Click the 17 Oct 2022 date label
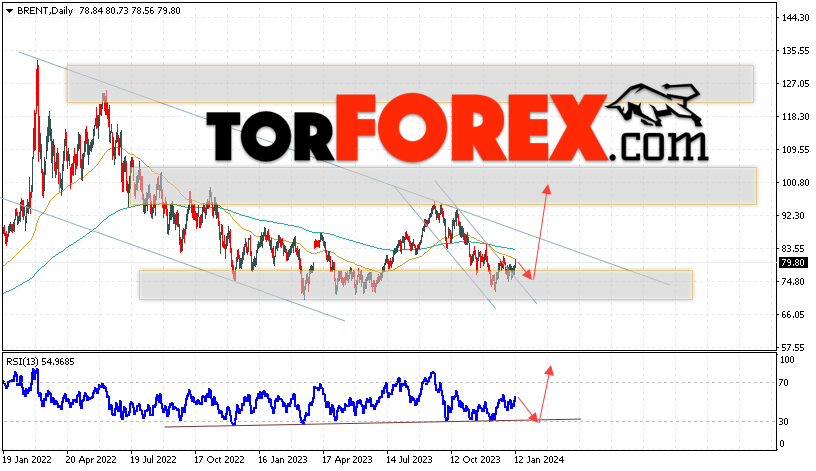The width and height of the screenshot is (816, 471). pyautogui.click(x=219, y=460)
